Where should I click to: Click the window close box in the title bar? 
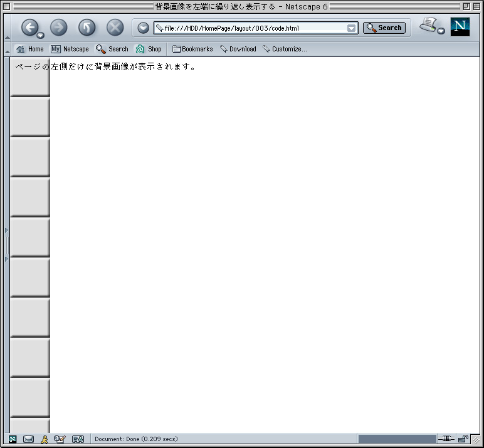click(x=6, y=6)
